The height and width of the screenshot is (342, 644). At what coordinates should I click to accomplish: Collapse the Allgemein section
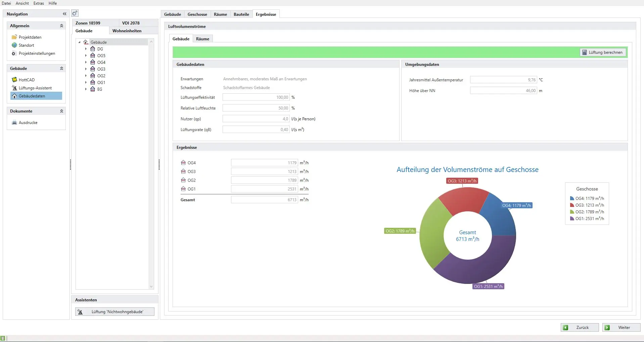tap(61, 26)
